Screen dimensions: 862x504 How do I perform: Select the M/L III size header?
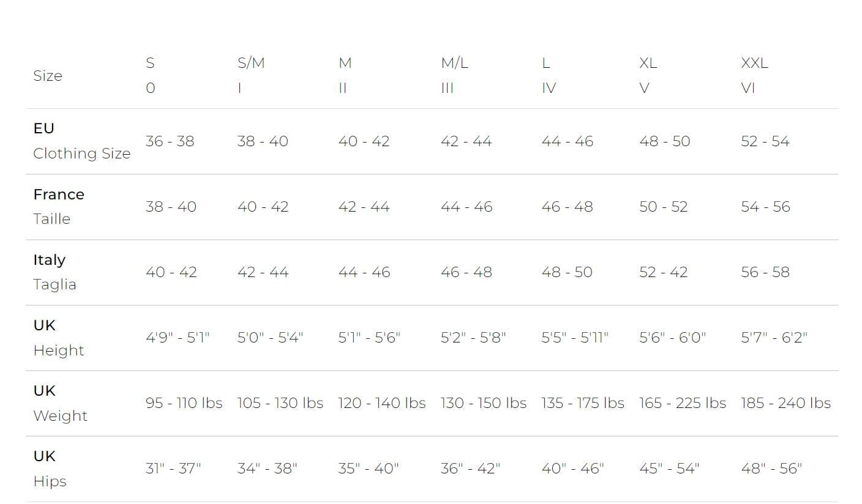pyautogui.click(x=454, y=75)
